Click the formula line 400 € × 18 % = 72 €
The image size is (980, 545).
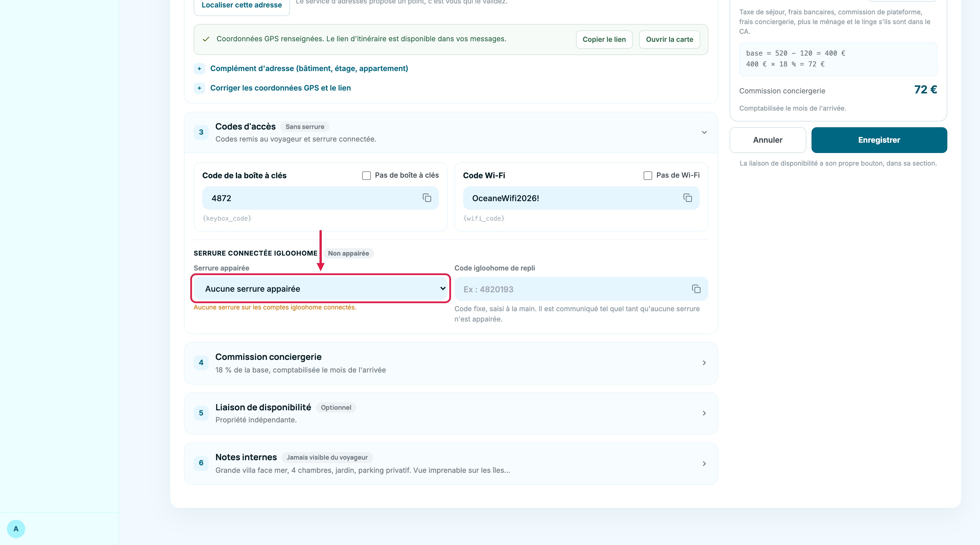tap(785, 64)
